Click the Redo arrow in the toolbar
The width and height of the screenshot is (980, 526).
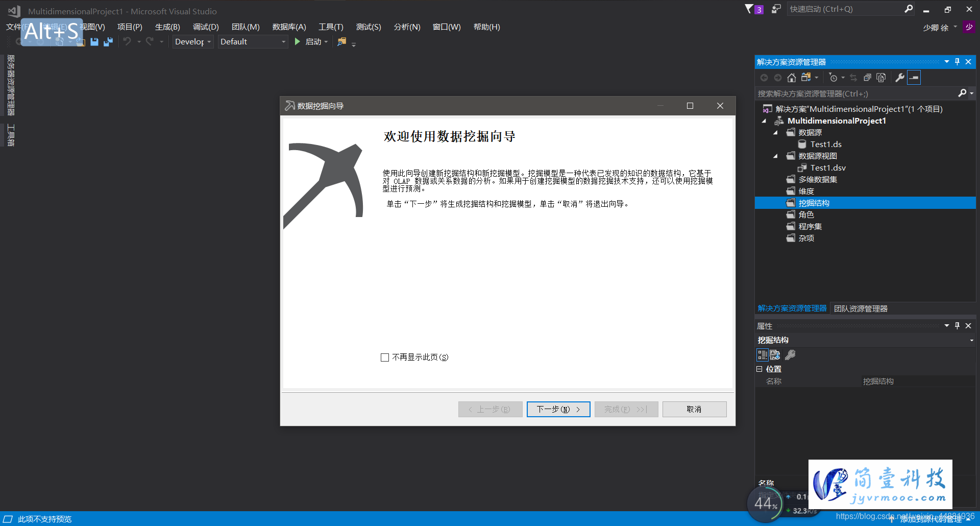150,41
